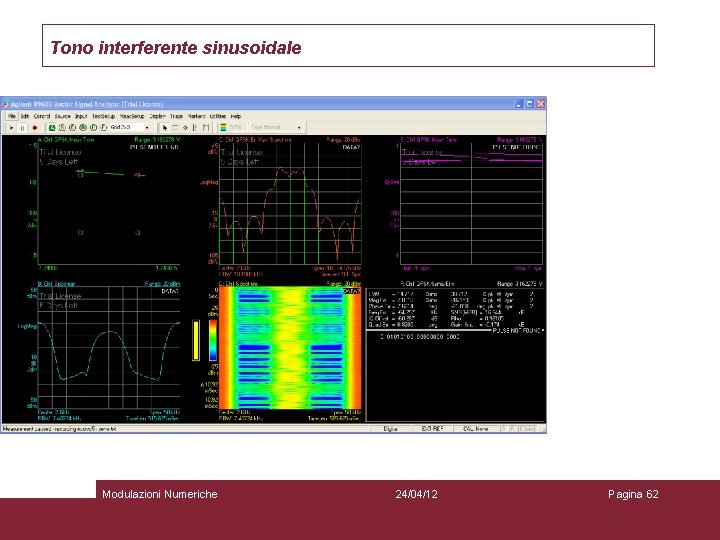
Task: Select the arrow pointer tool
Action: (165, 128)
